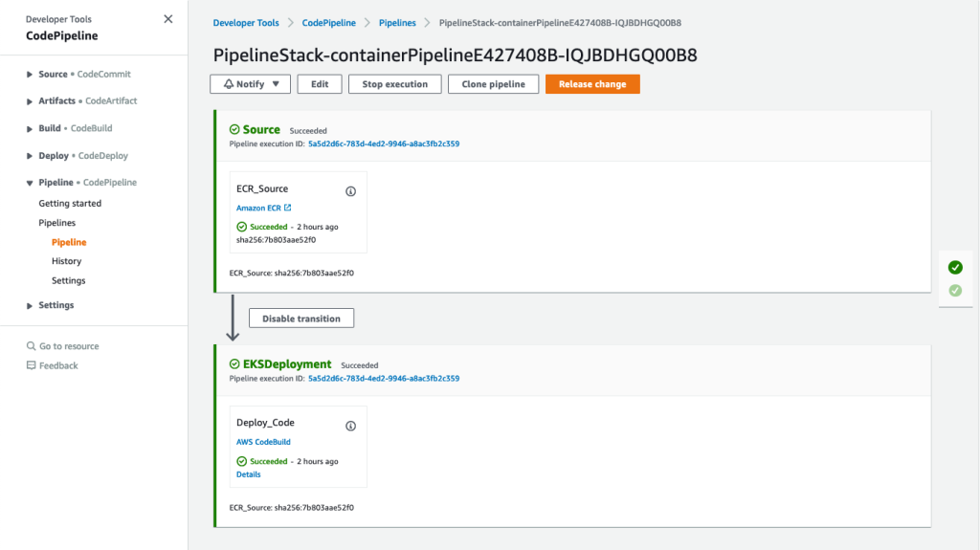This screenshot has height=550, width=980.
Task: Open the Notify dropdown
Action: (250, 84)
